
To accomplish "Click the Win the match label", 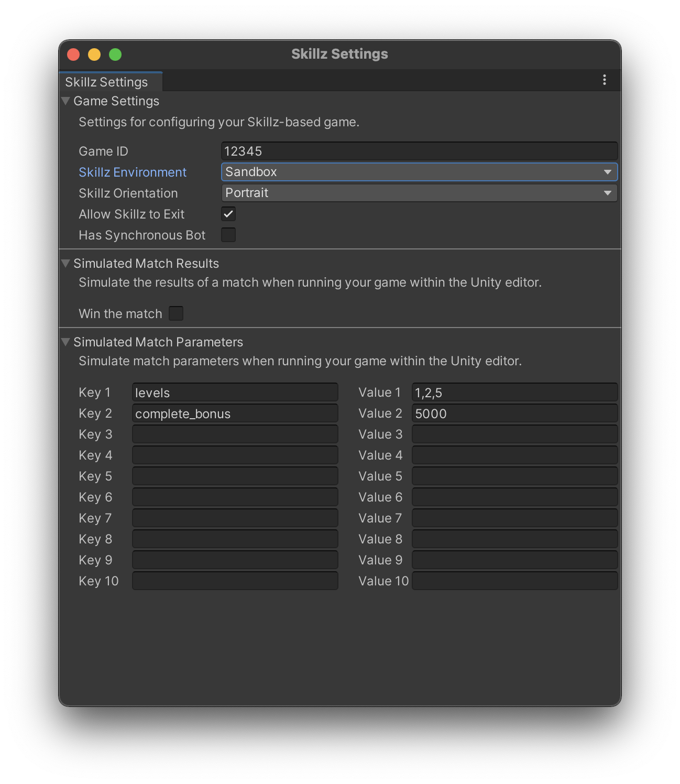I will [120, 314].
